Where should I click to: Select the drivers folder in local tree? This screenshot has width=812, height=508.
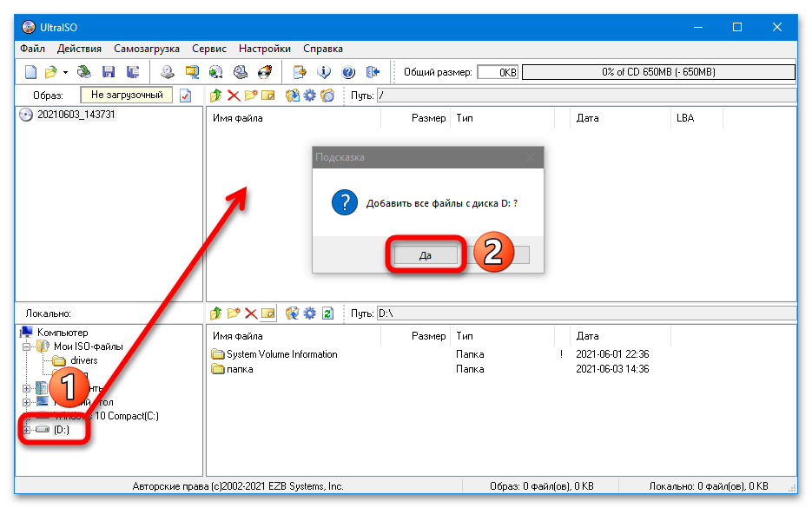coord(83,360)
